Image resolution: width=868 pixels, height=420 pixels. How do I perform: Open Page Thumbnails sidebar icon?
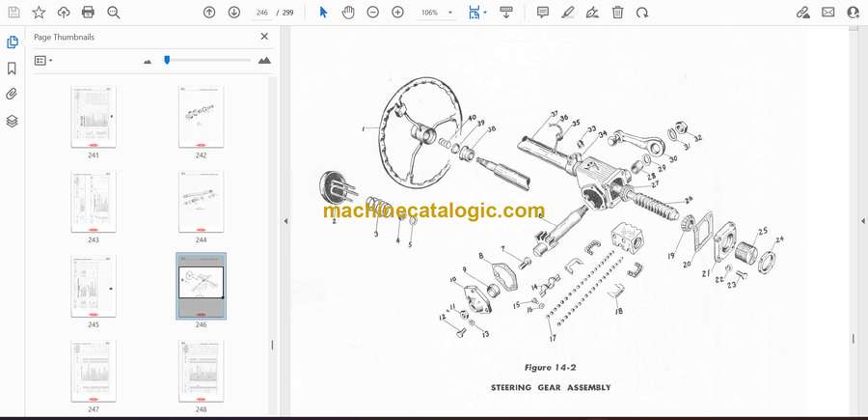12,42
